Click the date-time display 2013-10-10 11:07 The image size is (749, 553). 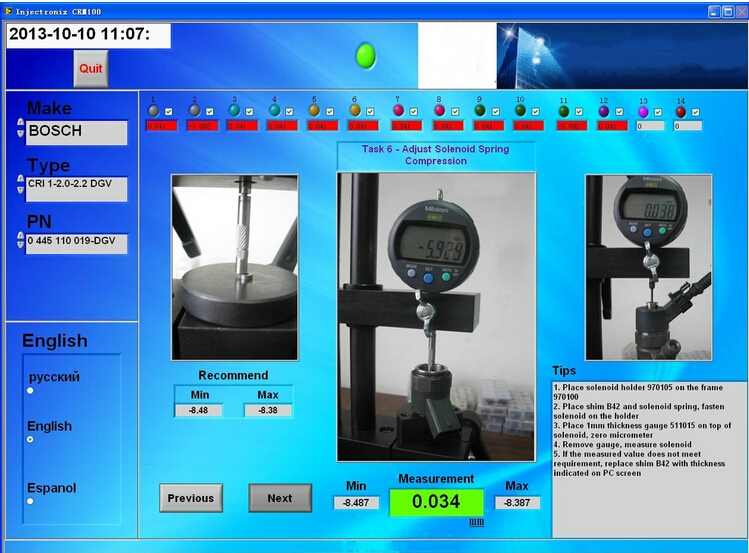click(x=88, y=35)
